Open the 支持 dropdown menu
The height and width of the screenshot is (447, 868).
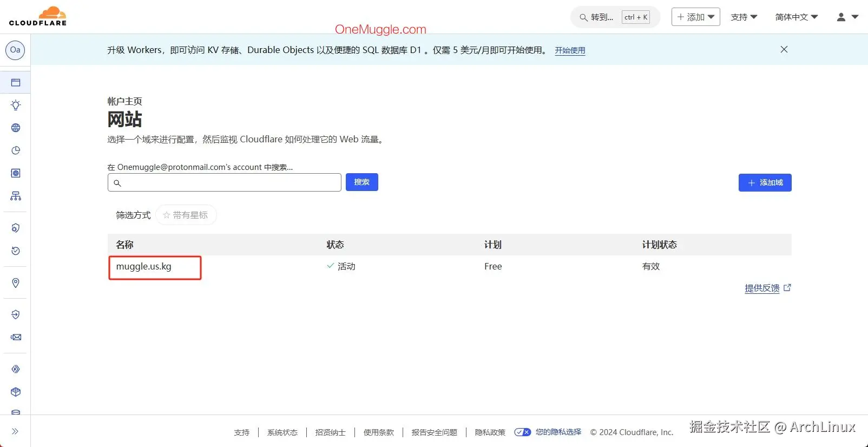744,17
